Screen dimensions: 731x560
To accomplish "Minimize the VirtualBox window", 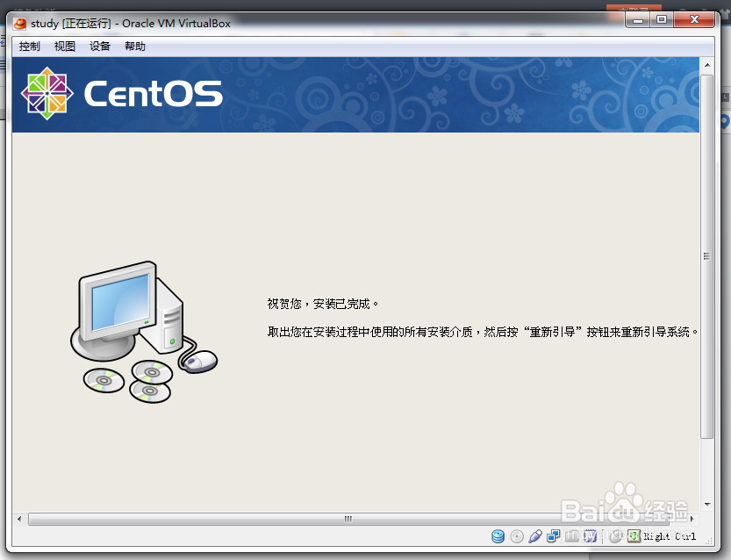I will [x=638, y=20].
